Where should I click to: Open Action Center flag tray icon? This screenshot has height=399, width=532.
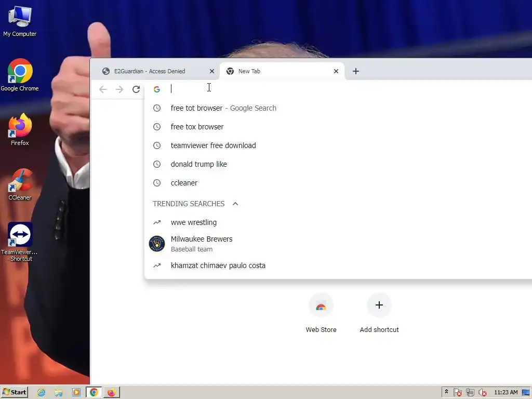[x=457, y=393]
